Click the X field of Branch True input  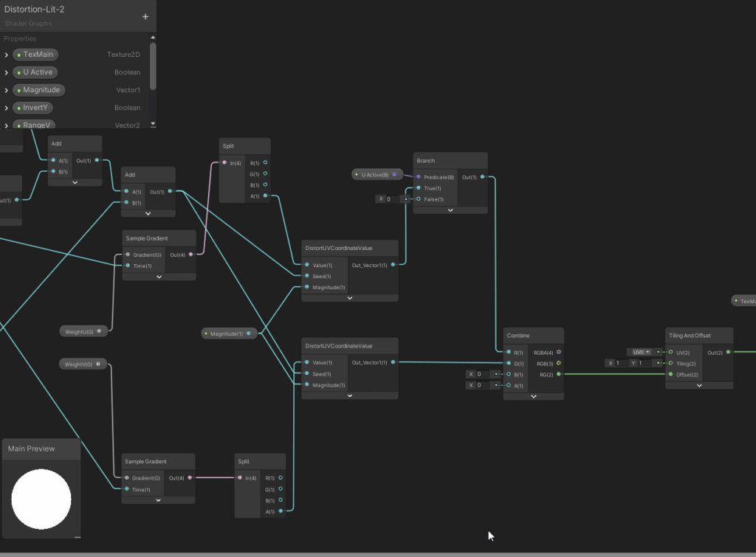tap(391, 199)
